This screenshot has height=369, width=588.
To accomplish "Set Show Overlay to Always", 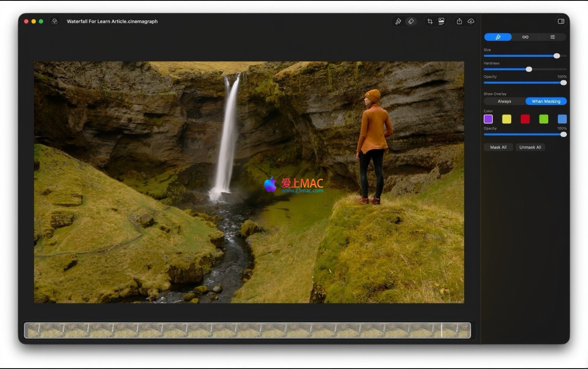I will tap(504, 101).
